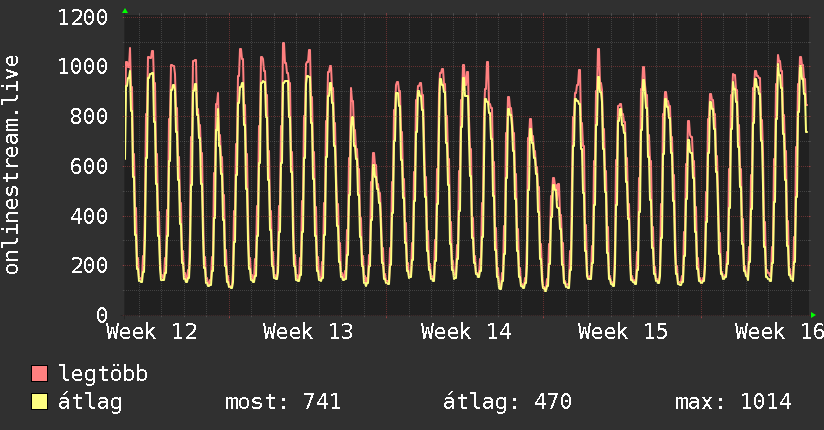Click the red legtöbb legend swatch
The height and width of the screenshot is (430, 824).
point(40,375)
